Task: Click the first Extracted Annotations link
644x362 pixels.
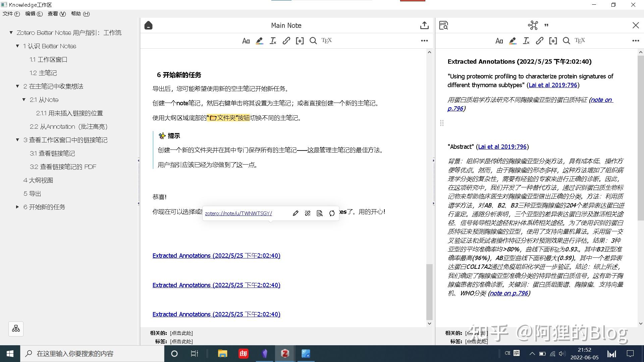Action: (x=216, y=255)
